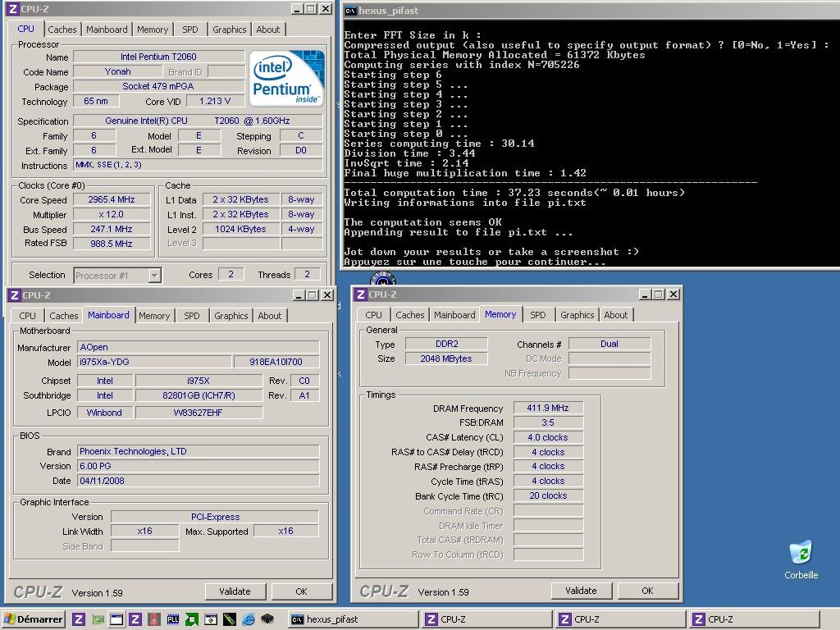Click the Z title icon of Memory window

click(x=361, y=294)
